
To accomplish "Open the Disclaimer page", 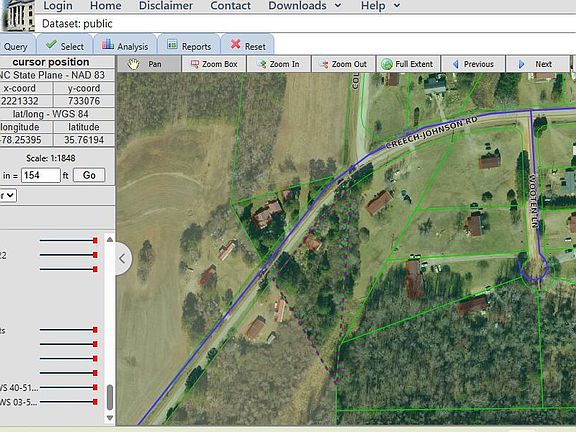I will [166, 6].
